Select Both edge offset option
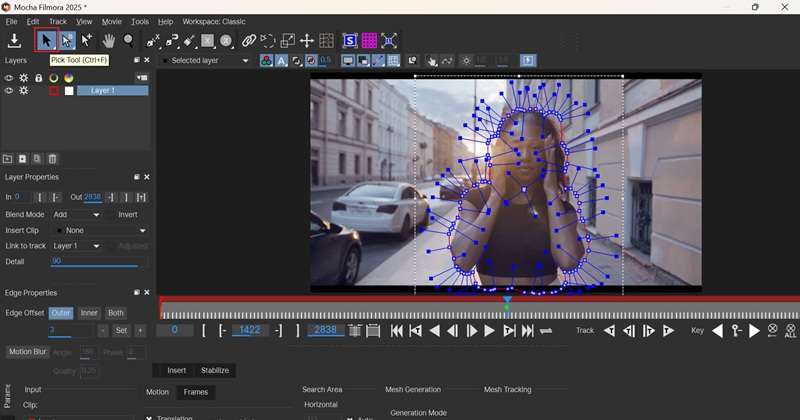The image size is (800, 420). [x=116, y=313]
